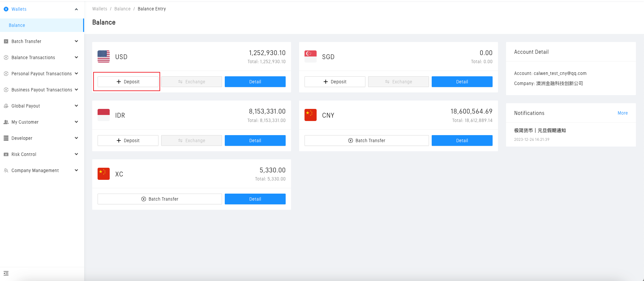The image size is (644, 281).
Task: Click Deposit for the USD wallet
Action: (x=128, y=82)
